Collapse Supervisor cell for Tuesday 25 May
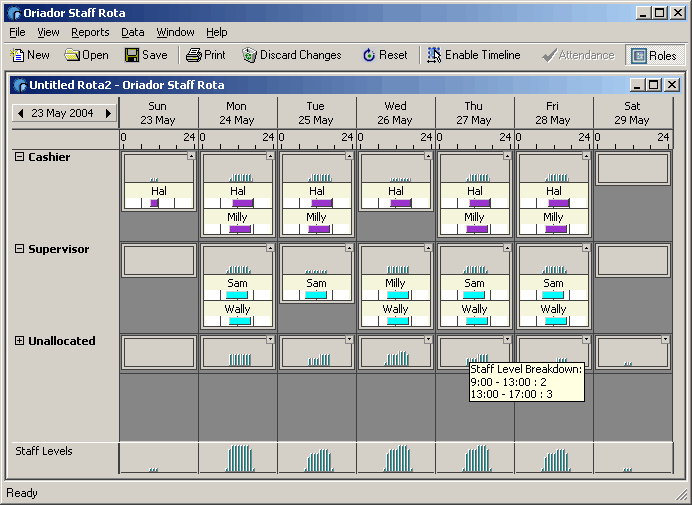The width and height of the screenshot is (692, 505). coord(349,248)
